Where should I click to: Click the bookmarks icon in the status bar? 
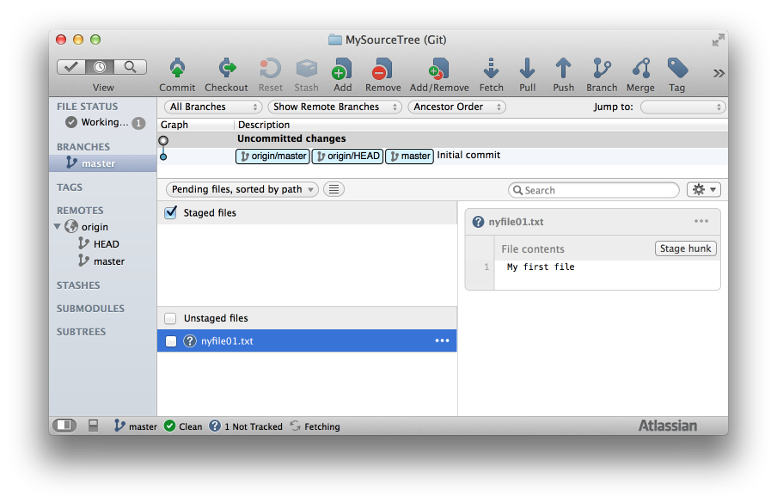pyautogui.click(x=93, y=425)
